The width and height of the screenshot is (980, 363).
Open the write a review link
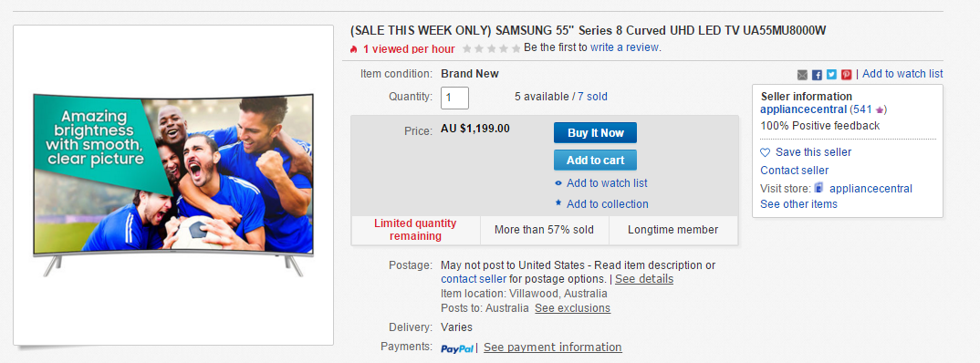click(624, 47)
